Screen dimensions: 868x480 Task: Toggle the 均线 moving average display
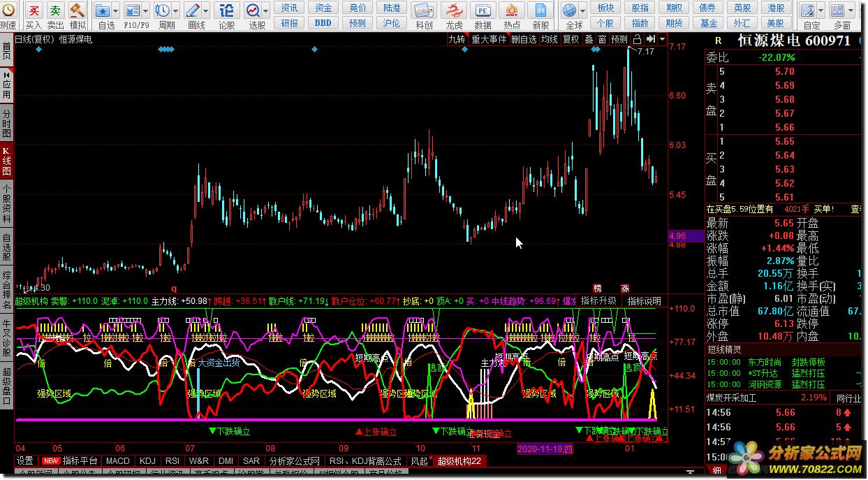[x=549, y=40]
